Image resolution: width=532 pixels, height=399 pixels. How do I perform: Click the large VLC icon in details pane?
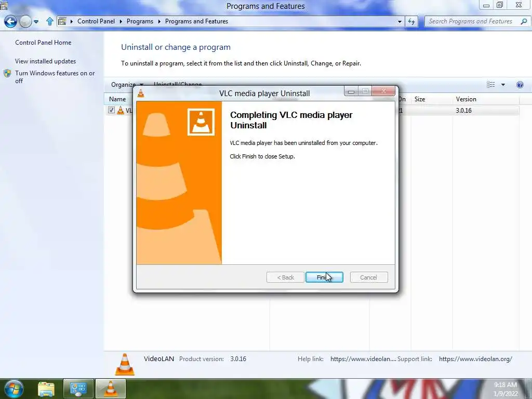[125, 364]
